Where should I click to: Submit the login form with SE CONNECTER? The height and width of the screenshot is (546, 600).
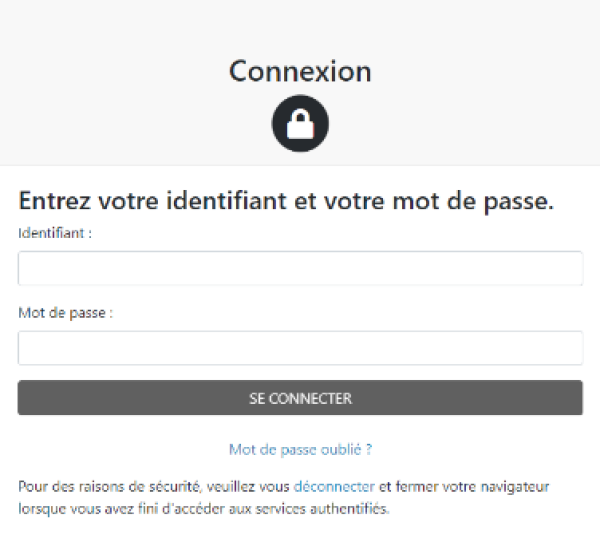pyautogui.click(x=300, y=398)
